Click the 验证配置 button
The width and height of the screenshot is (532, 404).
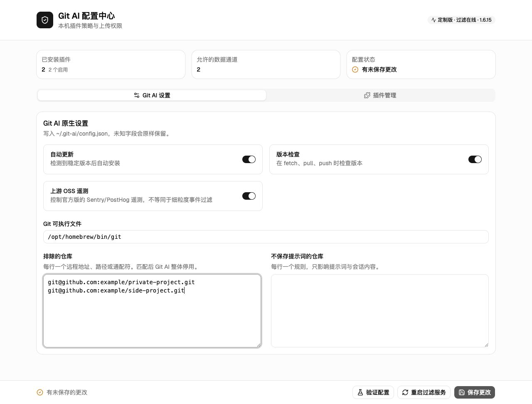point(373,392)
